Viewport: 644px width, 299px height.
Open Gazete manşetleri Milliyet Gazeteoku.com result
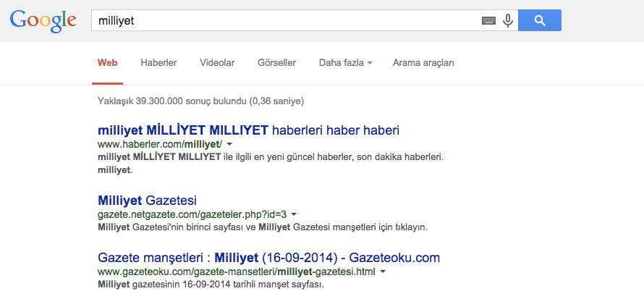pyautogui.click(x=268, y=258)
